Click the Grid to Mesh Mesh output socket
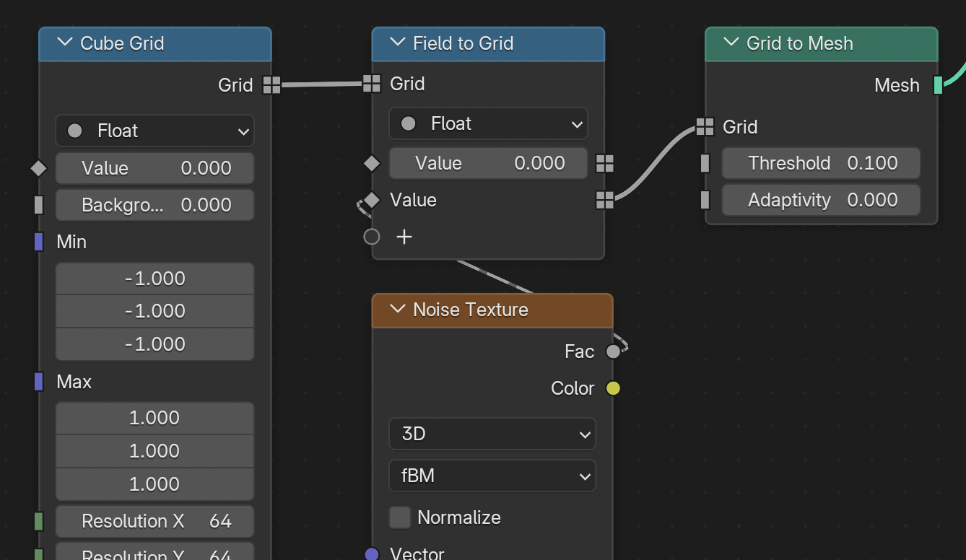This screenshot has height=560, width=966. 938,85
